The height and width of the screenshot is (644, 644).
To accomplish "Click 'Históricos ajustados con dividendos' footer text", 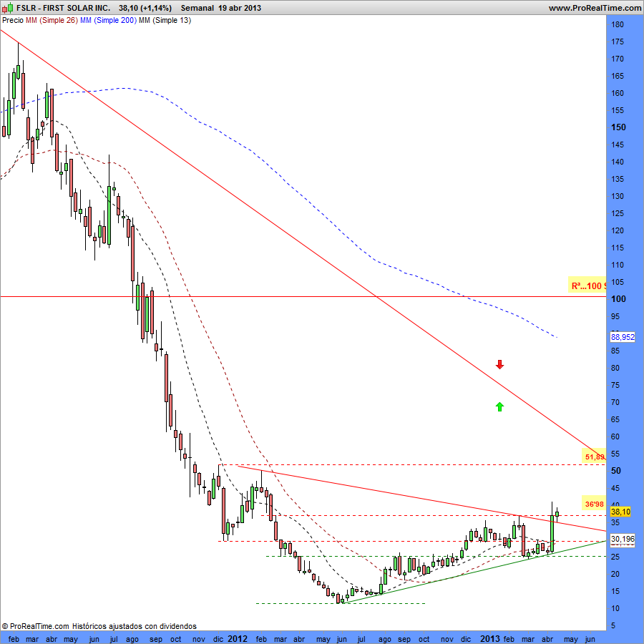I will point(135,626).
